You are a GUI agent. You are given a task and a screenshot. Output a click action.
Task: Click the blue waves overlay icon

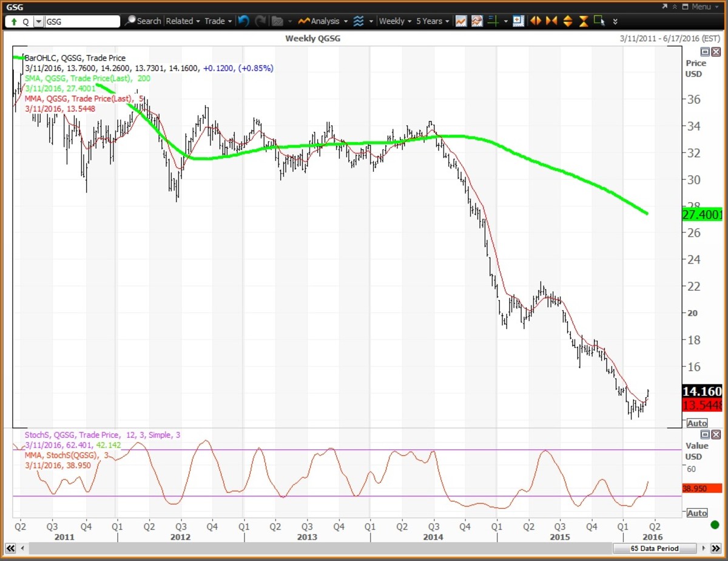pyautogui.click(x=359, y=21)
